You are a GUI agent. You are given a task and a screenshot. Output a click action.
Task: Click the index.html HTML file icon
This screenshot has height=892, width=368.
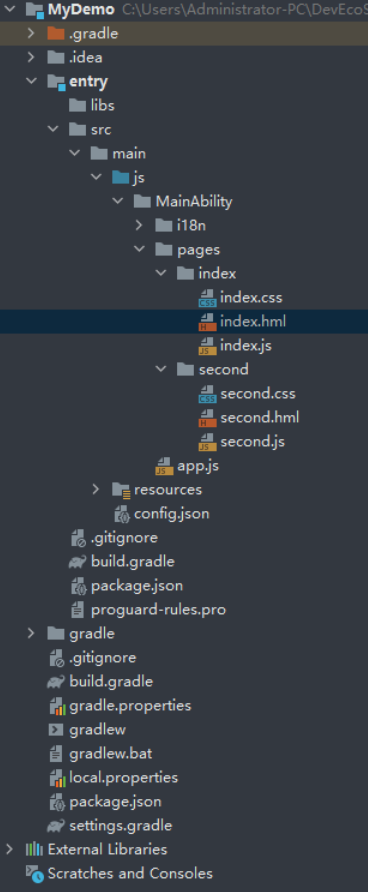pyautogui.click(x=207, y=321)
